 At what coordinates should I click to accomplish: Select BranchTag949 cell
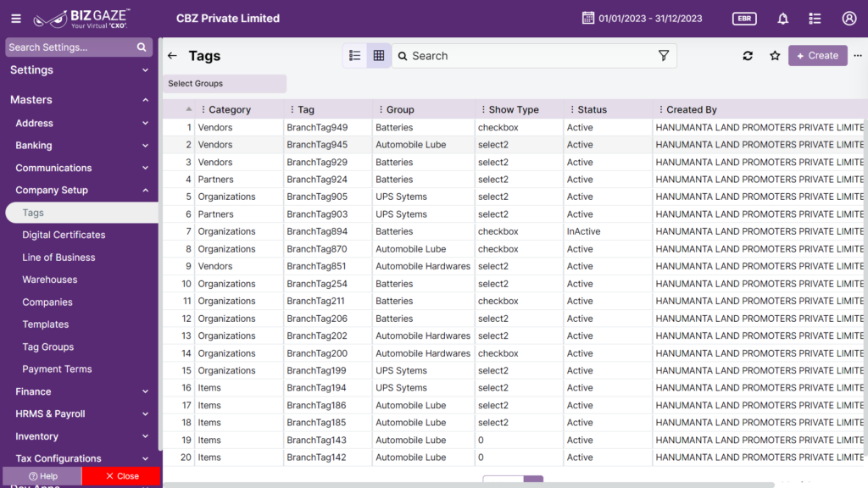click(x=328, y=127)
